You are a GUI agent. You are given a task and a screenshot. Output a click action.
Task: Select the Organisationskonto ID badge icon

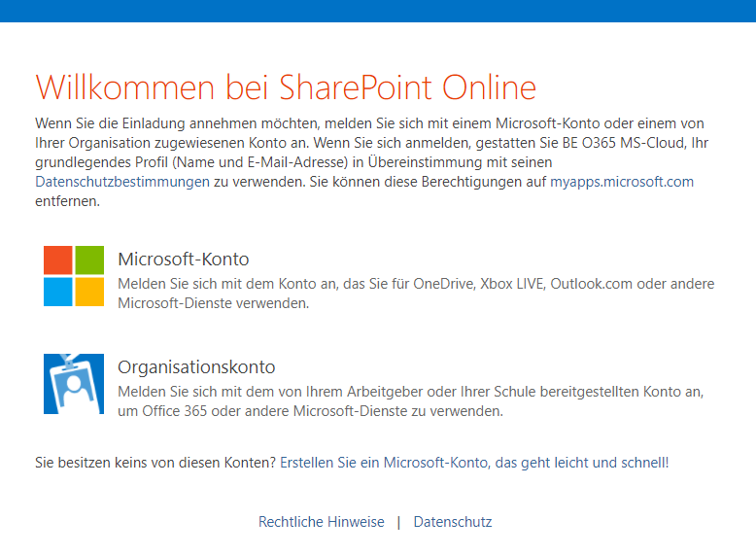(x=74, y=384)
